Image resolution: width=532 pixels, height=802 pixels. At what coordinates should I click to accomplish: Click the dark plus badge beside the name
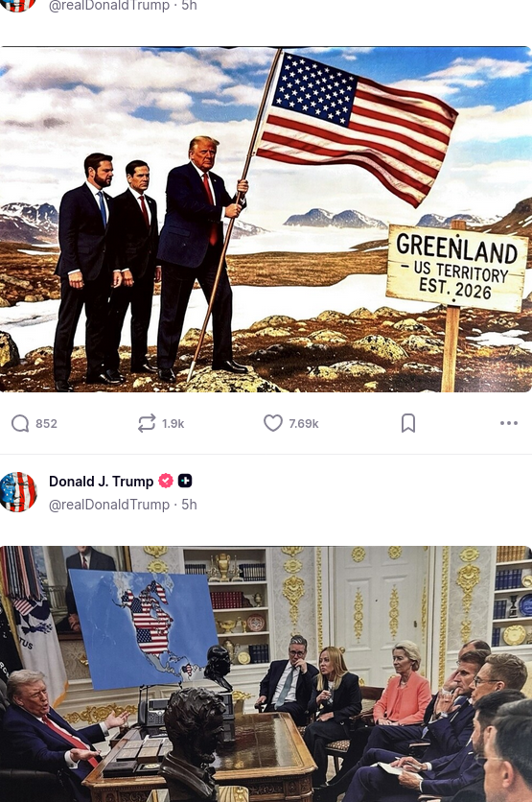[185, 481]
